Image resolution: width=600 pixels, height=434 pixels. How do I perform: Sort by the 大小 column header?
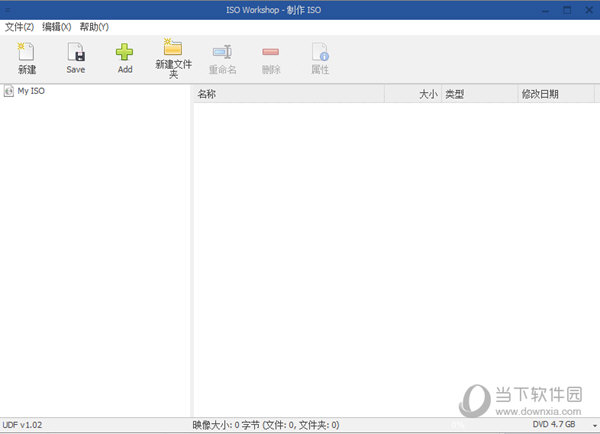413,94
